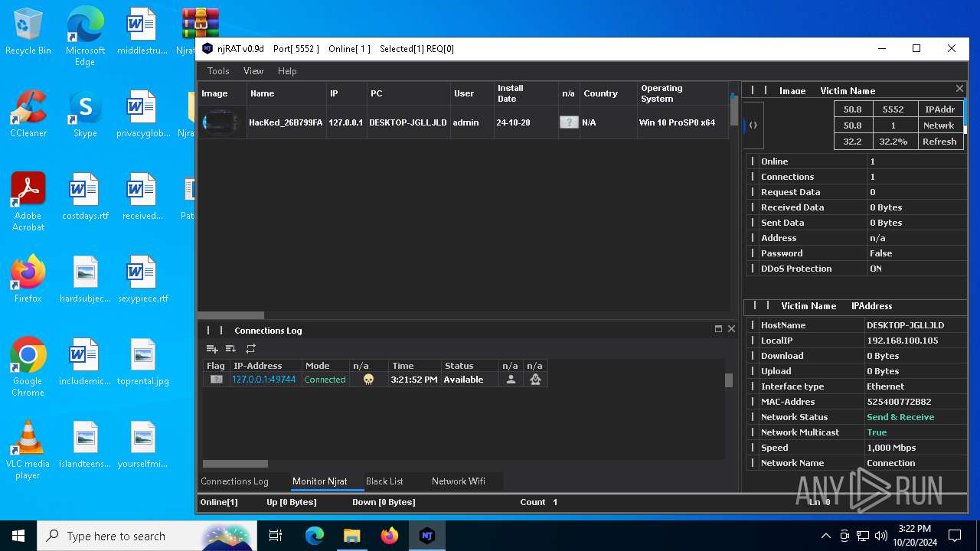Viewport: 980px width, 551px height.
Task: Click the IPAddr button
Action: 939,109
